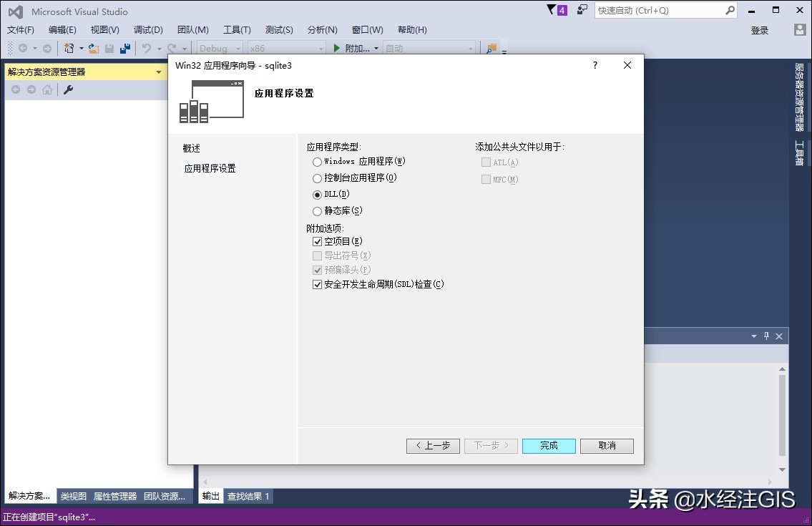Click the send feedback icon

tap(582, 10)
